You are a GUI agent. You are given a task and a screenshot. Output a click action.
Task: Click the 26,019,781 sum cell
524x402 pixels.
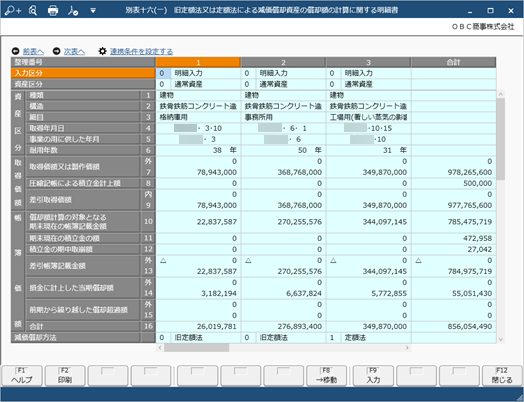198,326
